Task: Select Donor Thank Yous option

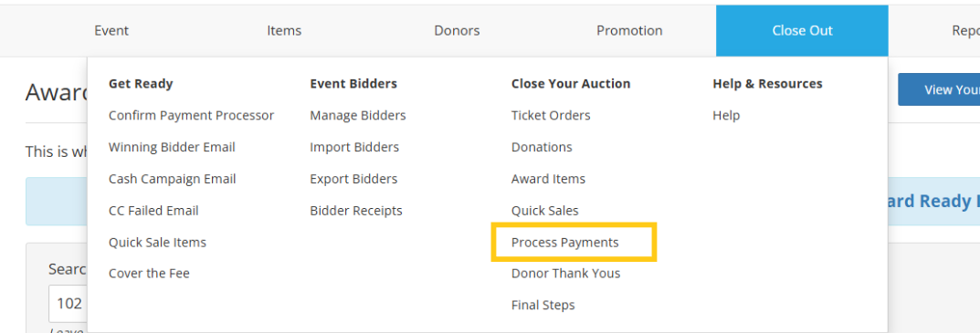Action: [x=565, y=274]
